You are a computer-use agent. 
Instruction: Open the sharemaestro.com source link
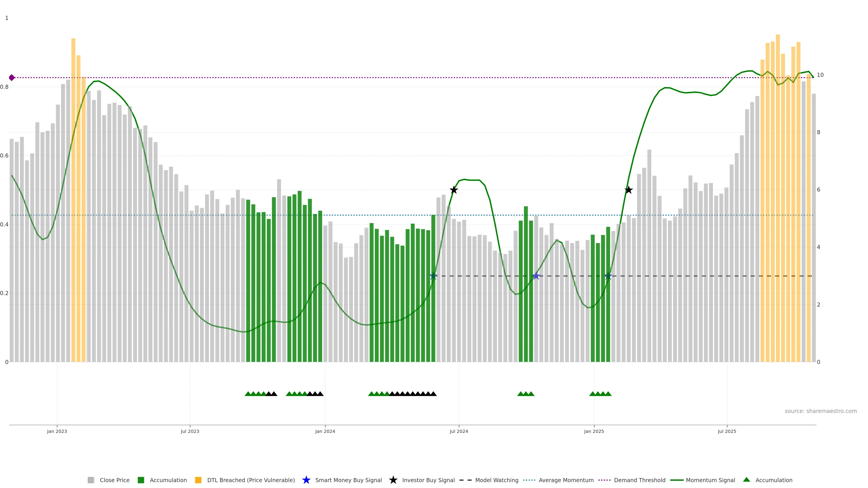coord(820,411)
